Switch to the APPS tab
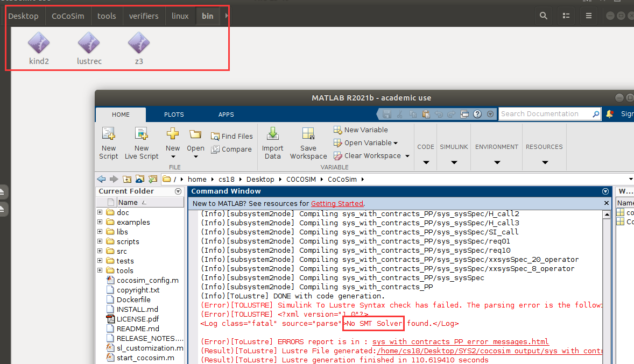Viewport: 634px width, 364px height. point(226,114)
